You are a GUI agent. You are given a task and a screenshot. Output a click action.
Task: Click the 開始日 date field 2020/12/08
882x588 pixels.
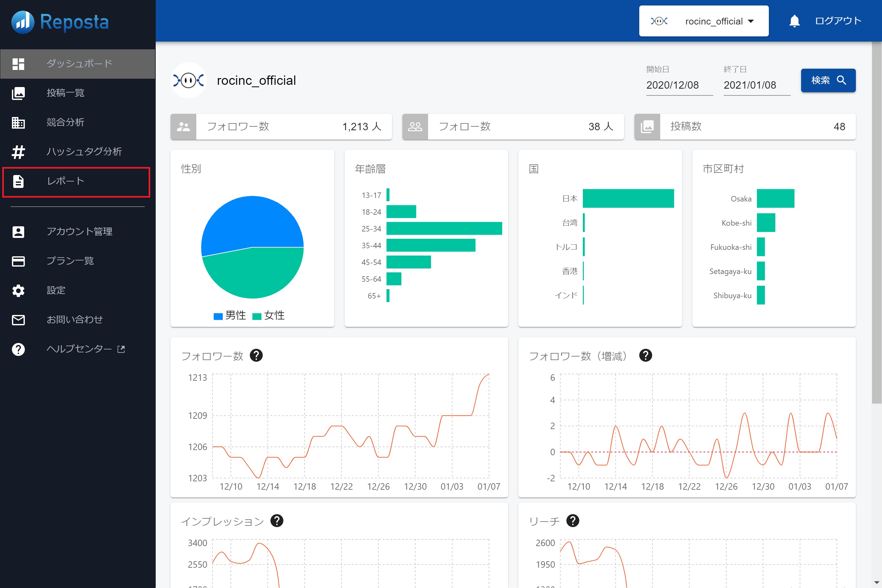(680, 85)
